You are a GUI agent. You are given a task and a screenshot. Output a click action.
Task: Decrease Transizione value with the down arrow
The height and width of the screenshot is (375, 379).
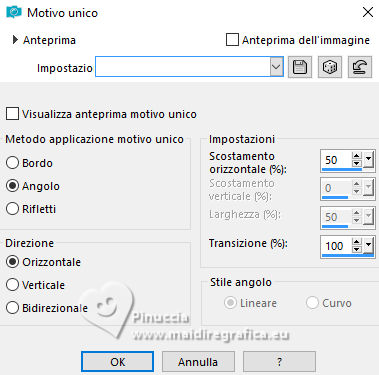[357, 249]
